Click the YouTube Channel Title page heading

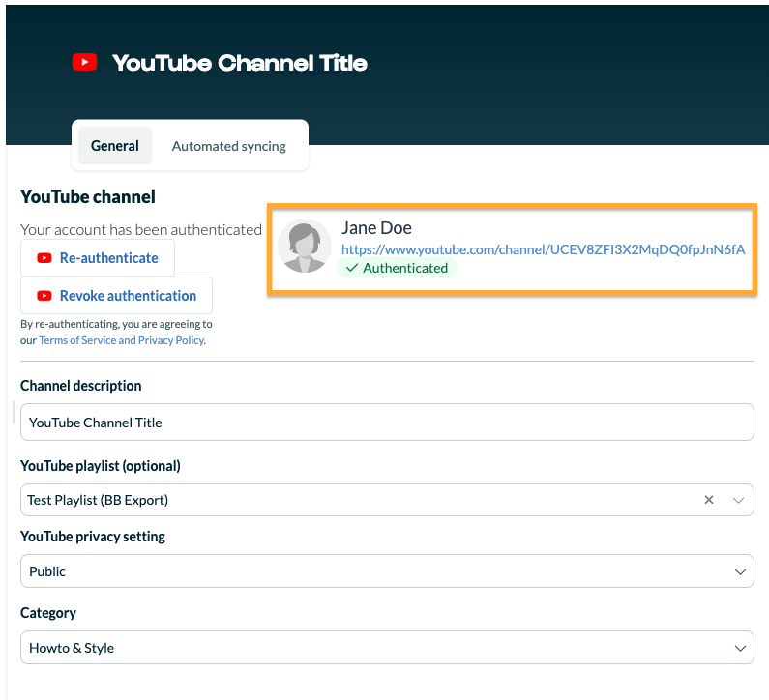click(x=240, y=63)
